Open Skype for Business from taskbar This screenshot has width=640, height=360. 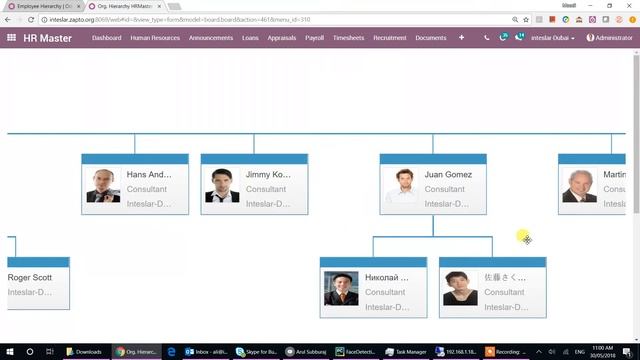click(x=256, y=351)
